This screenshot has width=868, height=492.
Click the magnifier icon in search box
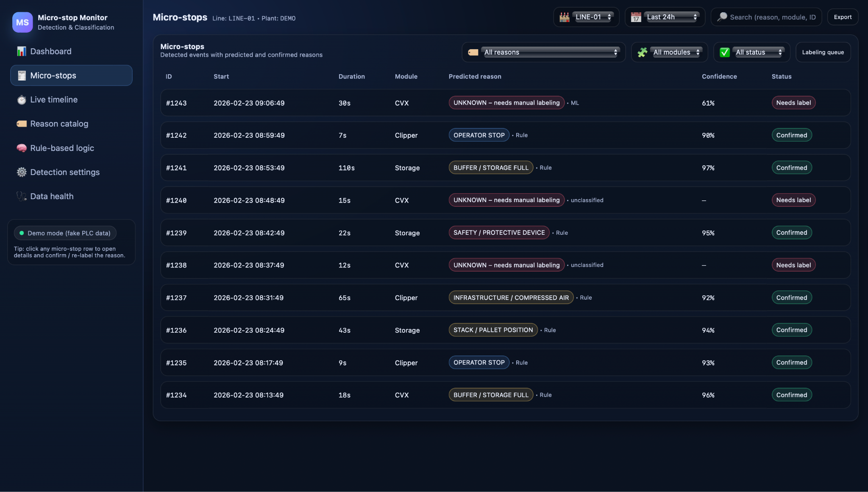[x=722, y=17]
